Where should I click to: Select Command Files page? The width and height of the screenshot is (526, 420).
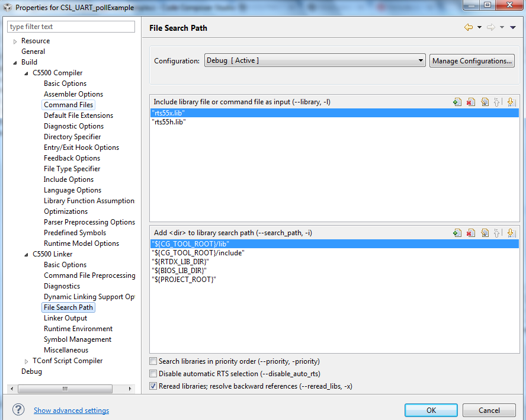click(68, 105)
